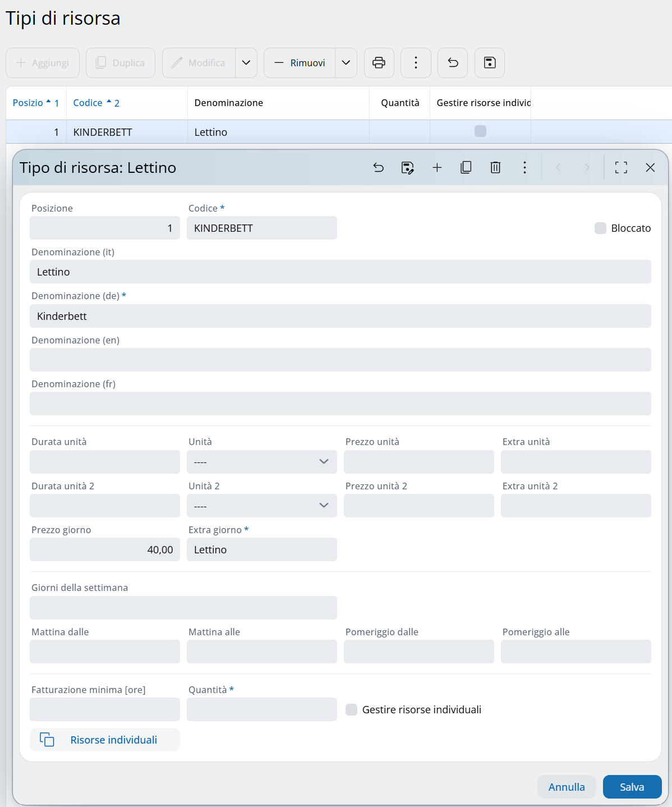Open the Unità 2 dropdown

click(261, 506)
